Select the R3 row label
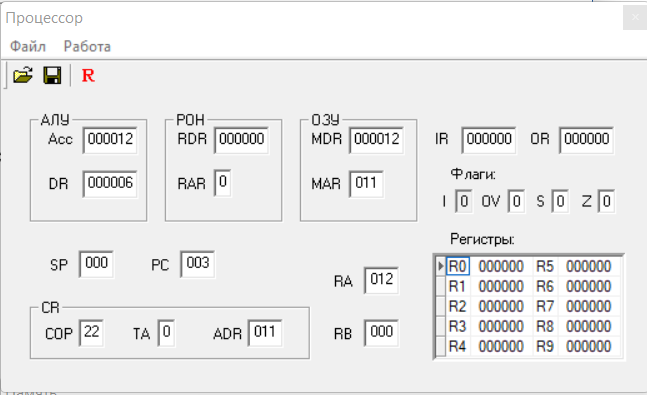The width and height of the screenshot is (647, 395). point(458,326)
